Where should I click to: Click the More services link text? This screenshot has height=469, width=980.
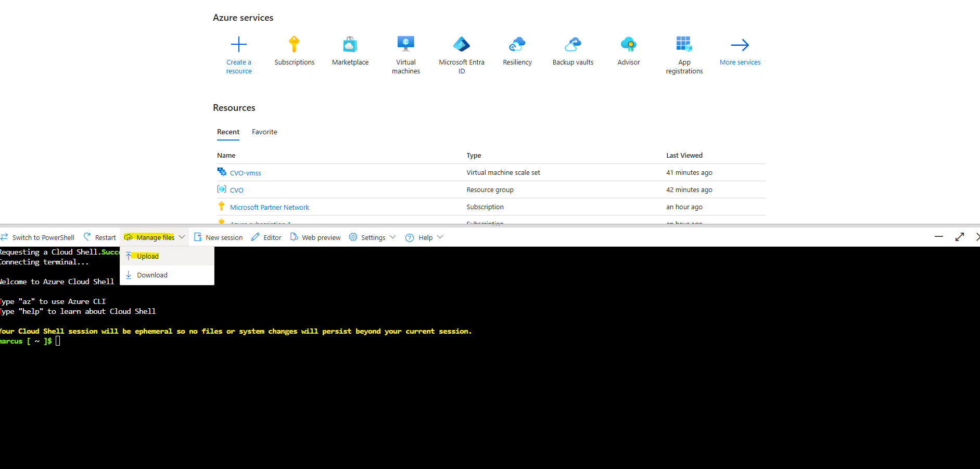tap(740, 62)
